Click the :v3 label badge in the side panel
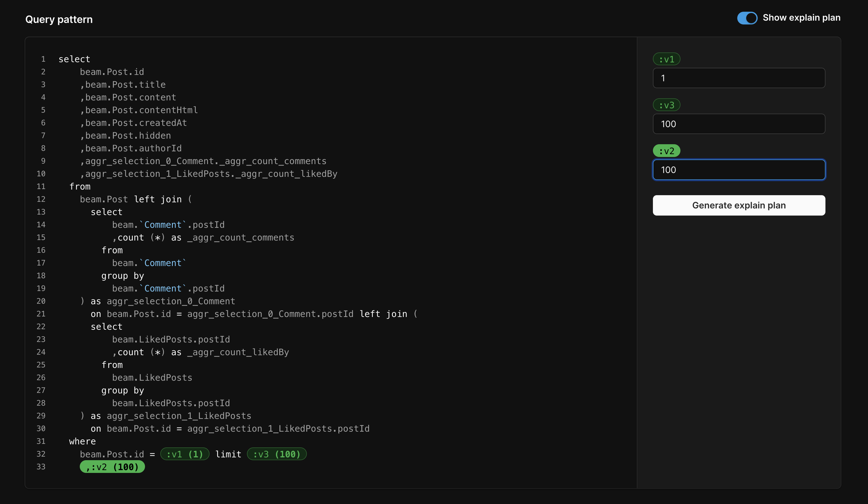Viewport: 868px width, 504px height. point(666,105)
